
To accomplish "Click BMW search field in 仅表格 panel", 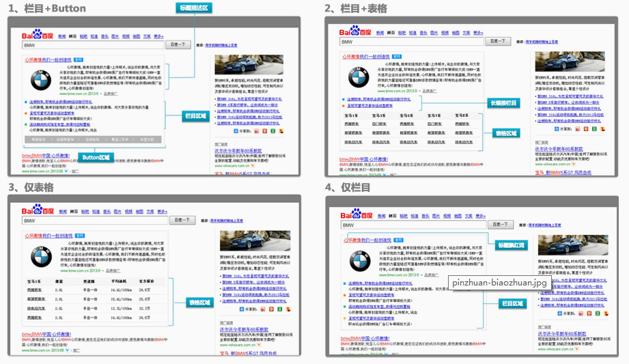I will click(95, 221).
